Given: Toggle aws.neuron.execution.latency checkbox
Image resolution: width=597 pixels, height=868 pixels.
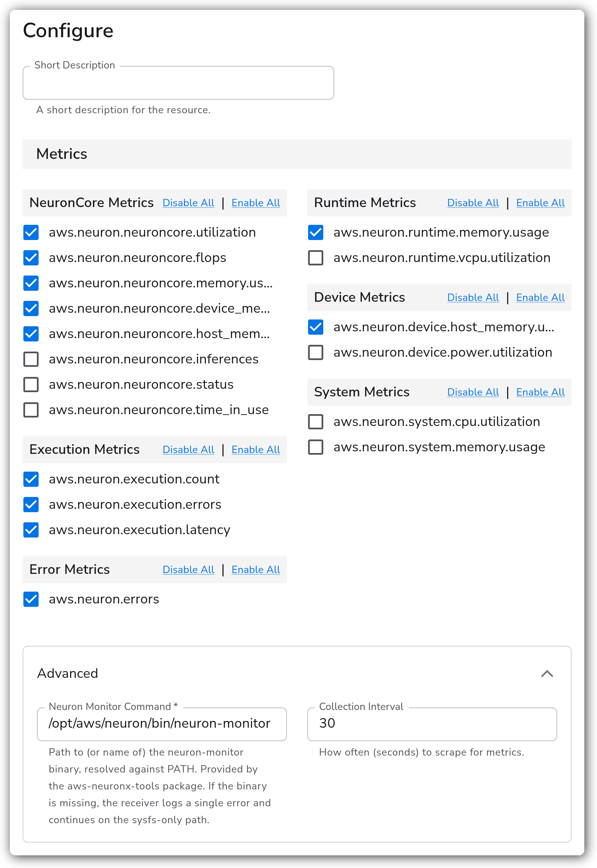Looking at the screenshot, I should (x=31, y=530).
